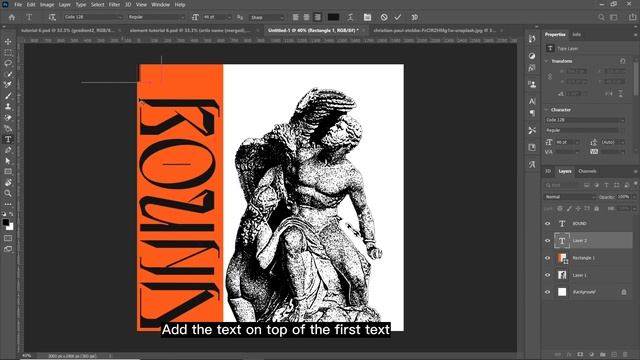Right align text in options bar

pos(318,17)
